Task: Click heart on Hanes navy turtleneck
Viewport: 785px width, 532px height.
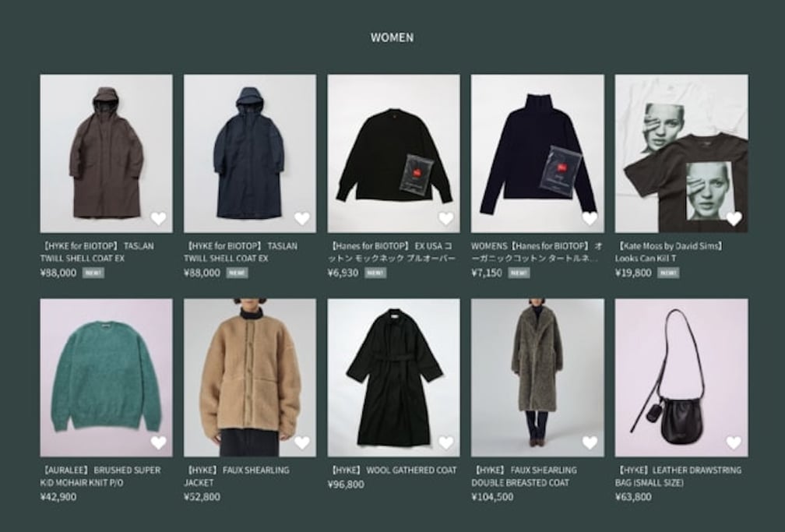Action: 590,218
